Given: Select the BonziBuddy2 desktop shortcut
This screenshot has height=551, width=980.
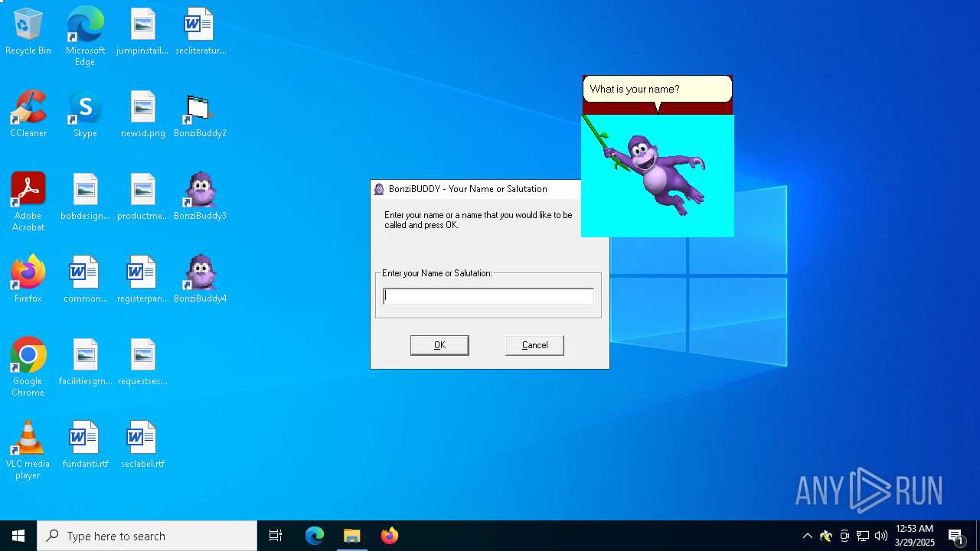Looking at the screenshot, I should [x=200, y=114].
